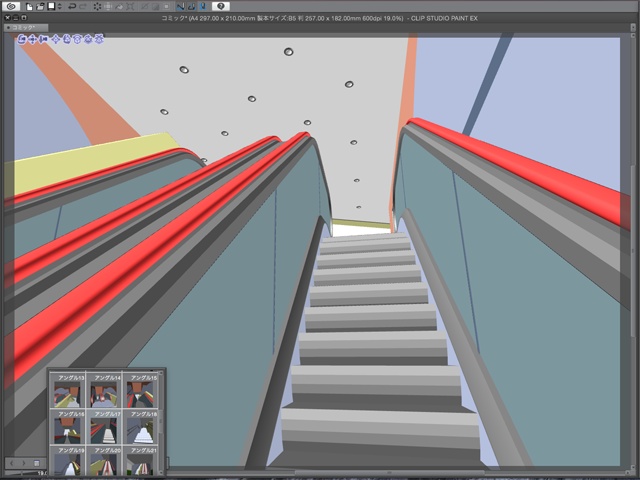
Task: Save the document with the Save icon
Action: [51, 7]
